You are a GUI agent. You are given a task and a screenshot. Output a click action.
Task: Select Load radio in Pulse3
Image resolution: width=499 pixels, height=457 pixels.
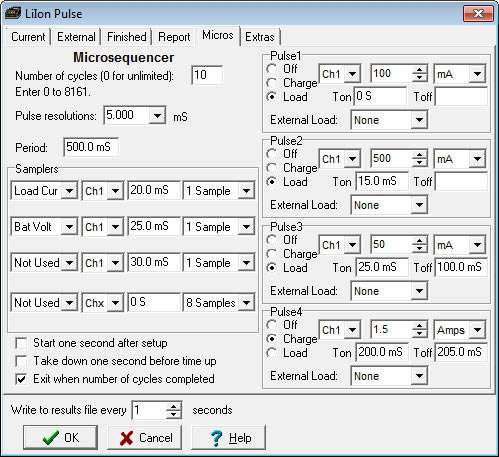[x=272, y=268]
